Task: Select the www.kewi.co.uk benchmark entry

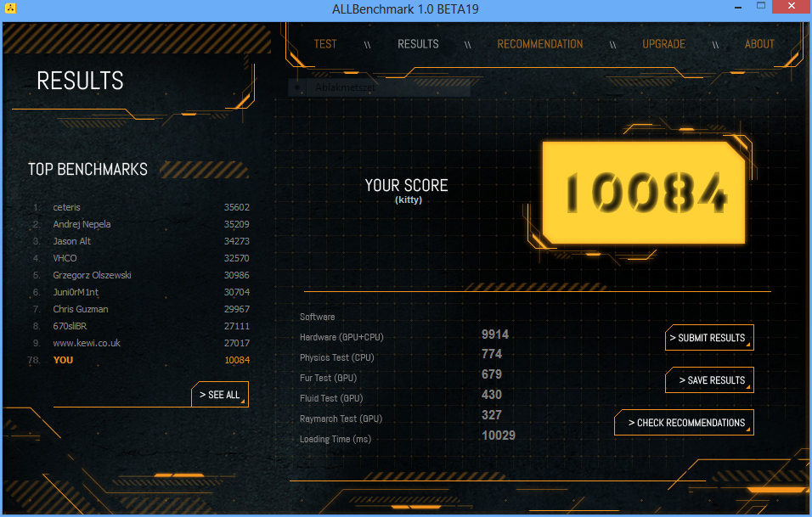Action: (x=140, y=343)
